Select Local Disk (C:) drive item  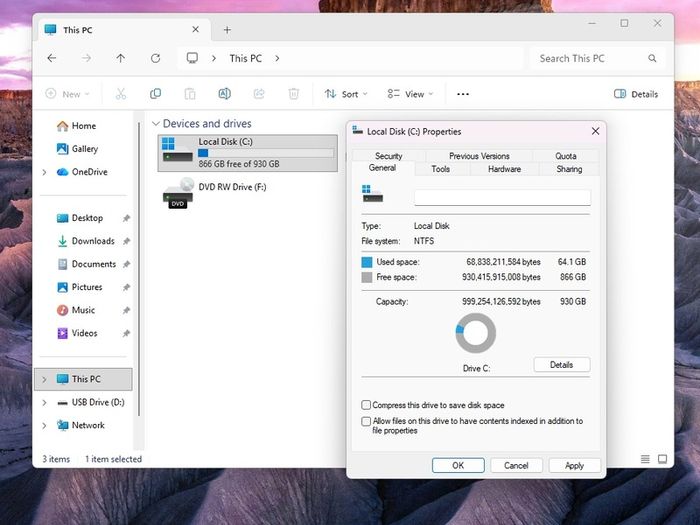click(x=248, y=153)
